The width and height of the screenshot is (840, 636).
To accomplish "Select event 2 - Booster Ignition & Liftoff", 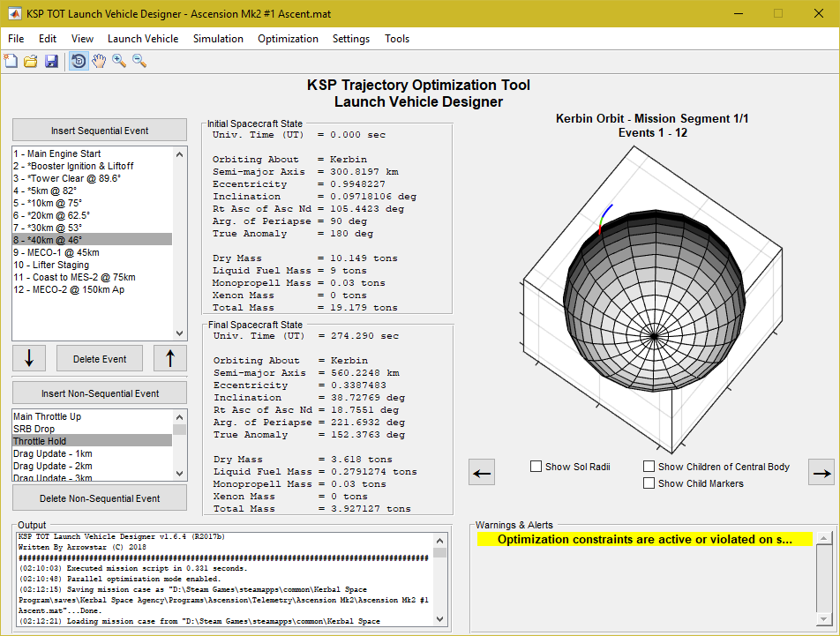I will 92,166.
